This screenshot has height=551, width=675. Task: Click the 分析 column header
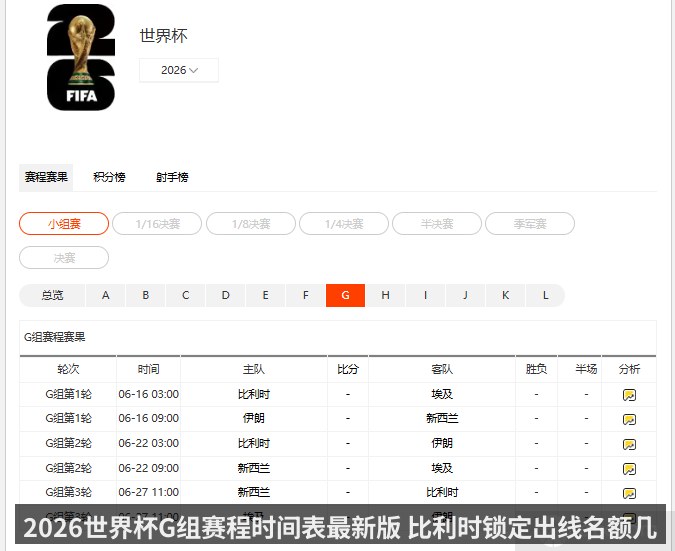click(x=629, y=369)
